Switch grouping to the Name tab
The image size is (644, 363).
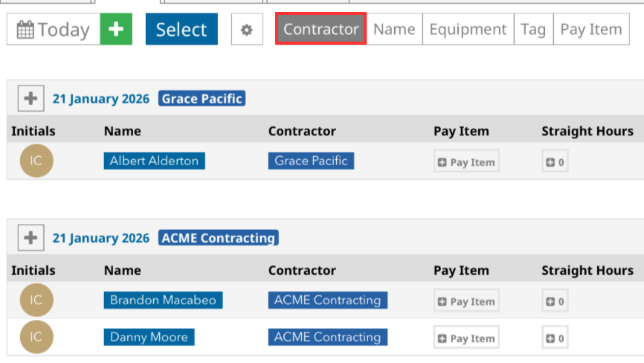coord(394,30)
